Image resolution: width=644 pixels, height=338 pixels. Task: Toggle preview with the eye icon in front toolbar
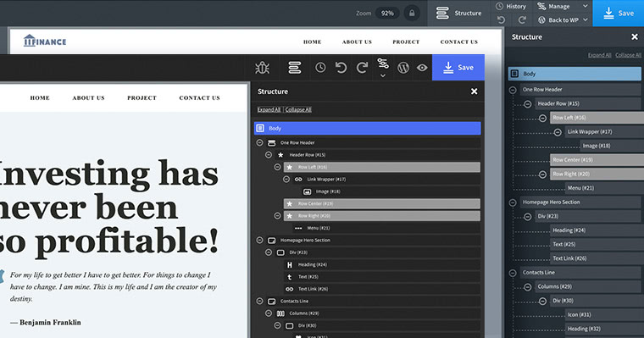click(x=422, y=68)
